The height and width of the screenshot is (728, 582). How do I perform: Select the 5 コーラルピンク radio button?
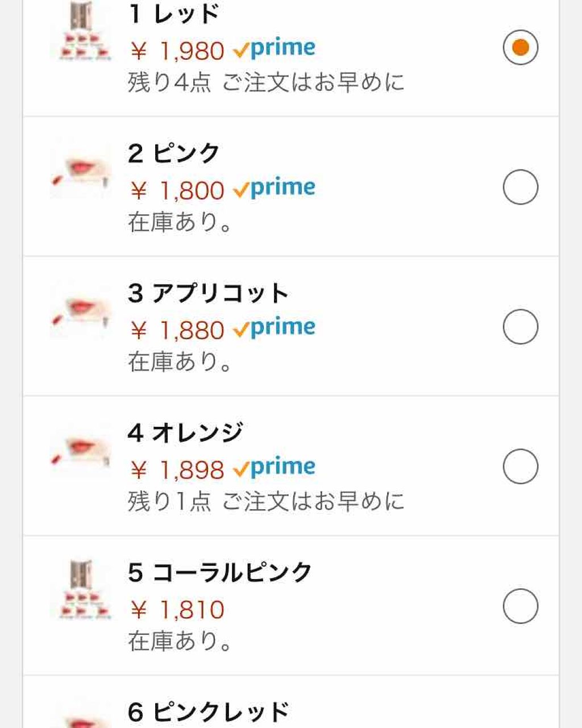[520, 606]
